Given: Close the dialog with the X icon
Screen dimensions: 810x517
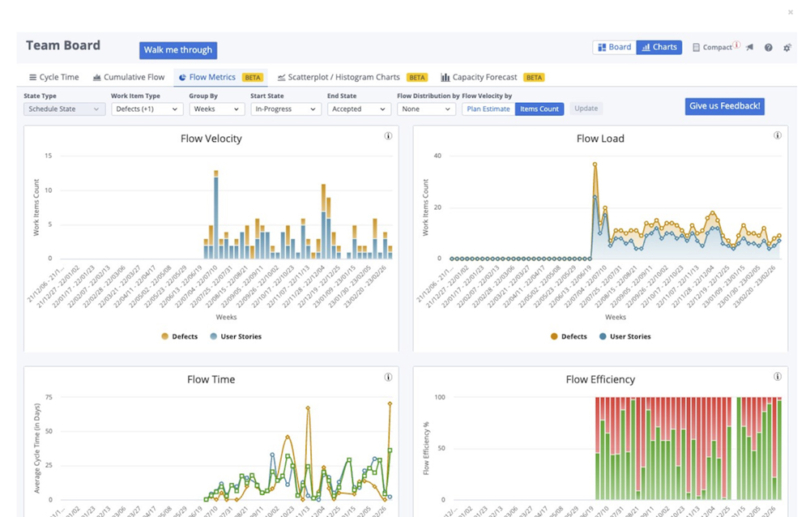Looking at the screenshot, I should click(790, 12).
